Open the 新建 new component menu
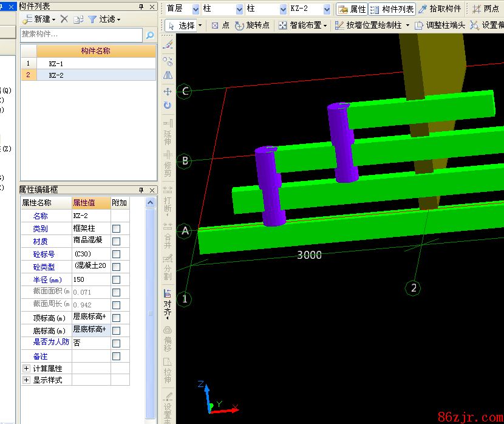The width and height of the screenshot is (504, 424). point(39,19)
